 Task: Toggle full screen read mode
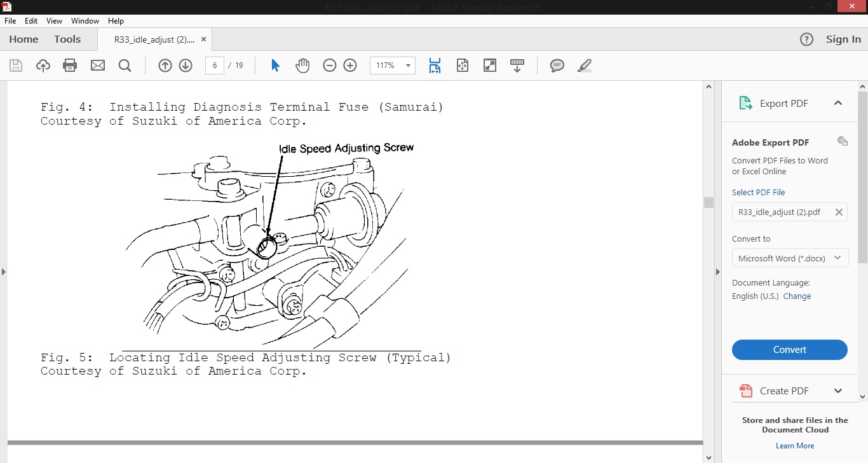click(490, 66)
